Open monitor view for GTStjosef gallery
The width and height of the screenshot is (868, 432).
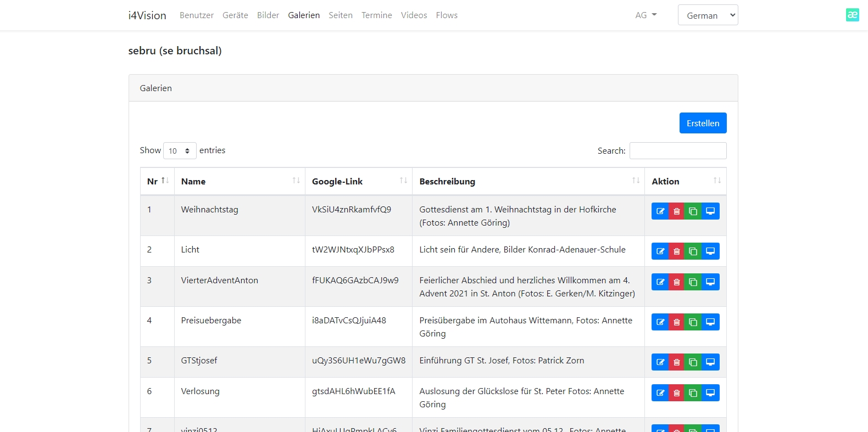[710, 362]
